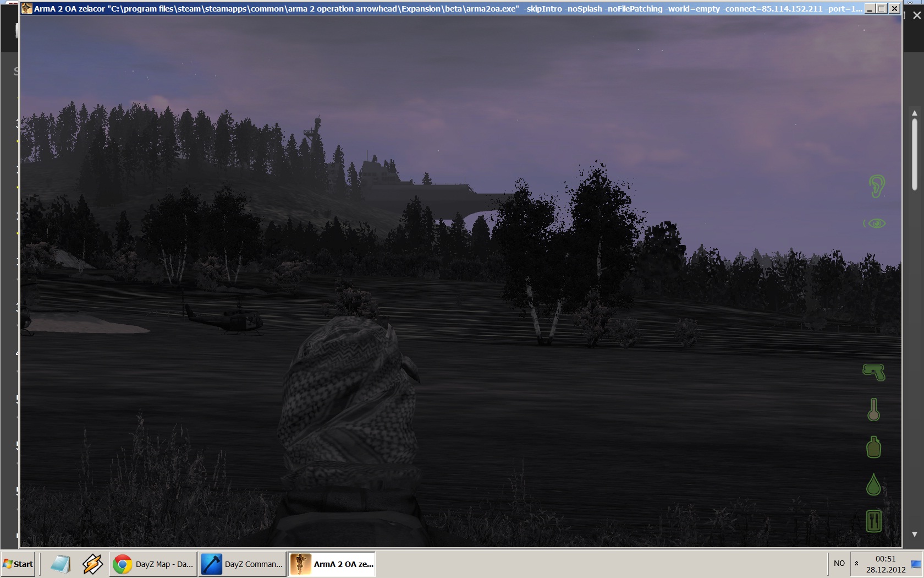Click the ear noise-level HUD icon

[877, 187]
